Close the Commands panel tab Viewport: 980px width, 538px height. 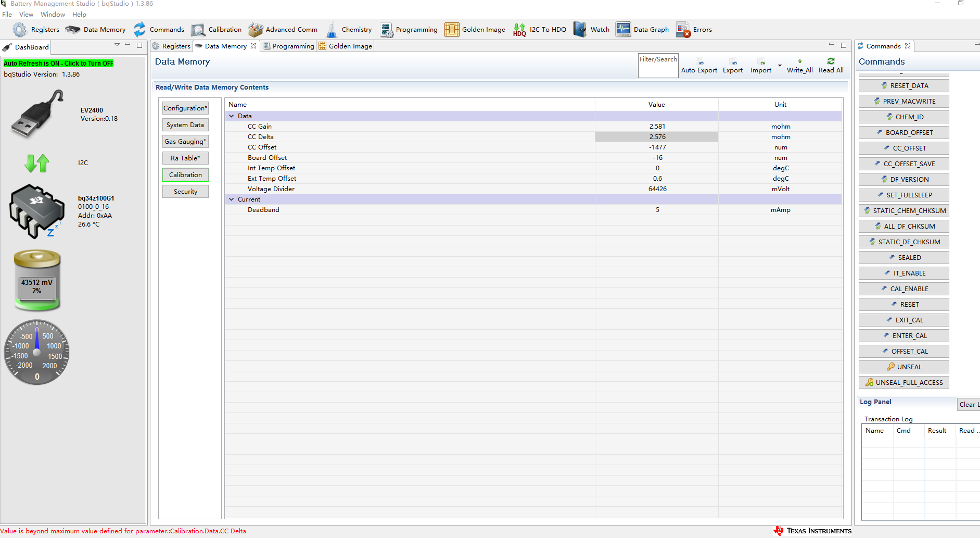908,46
